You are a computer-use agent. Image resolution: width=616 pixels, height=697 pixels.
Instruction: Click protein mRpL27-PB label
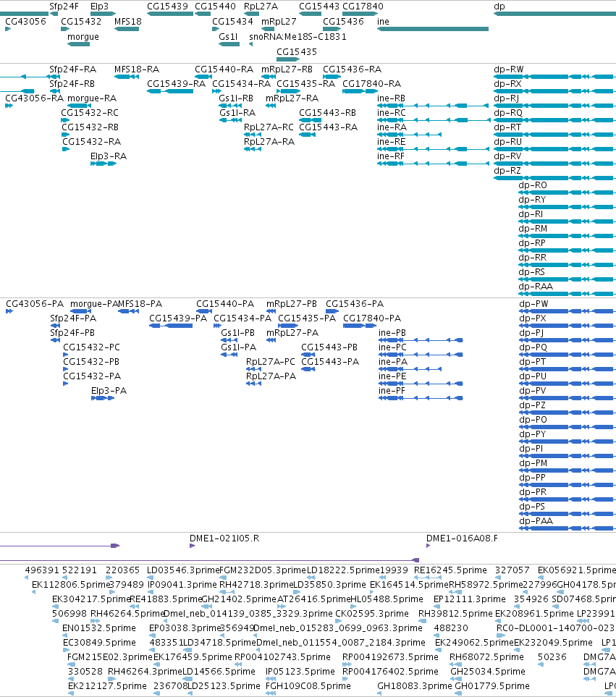292,303
